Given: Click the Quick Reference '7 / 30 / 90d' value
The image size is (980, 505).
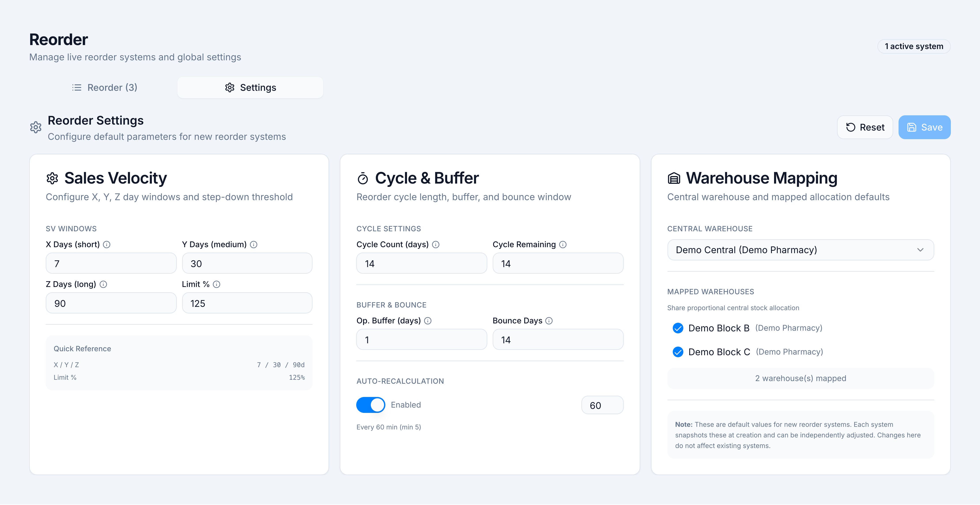Looking at the screenshot, I should pos(281,365).
